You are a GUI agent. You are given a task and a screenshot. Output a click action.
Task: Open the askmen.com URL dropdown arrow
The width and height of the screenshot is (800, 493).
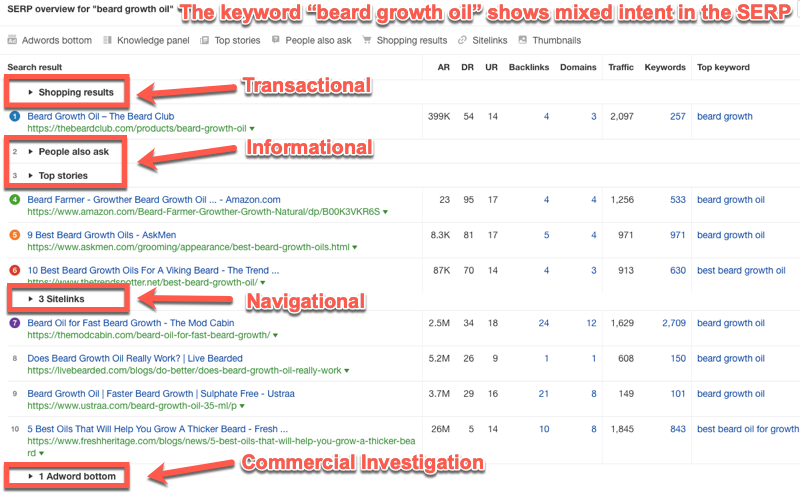pyautogui.click(x=356, y=247)
